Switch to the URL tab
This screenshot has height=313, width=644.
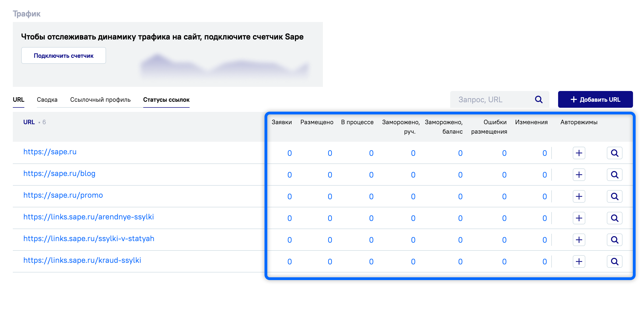(x=19, y=100)
